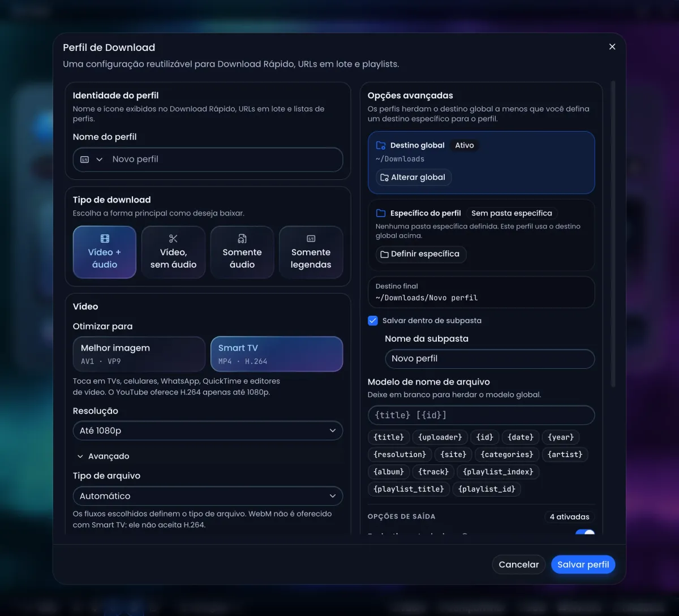Click the Destino global folder icon
This screenshot has height=616, width=679.
[x=381, y=145]
